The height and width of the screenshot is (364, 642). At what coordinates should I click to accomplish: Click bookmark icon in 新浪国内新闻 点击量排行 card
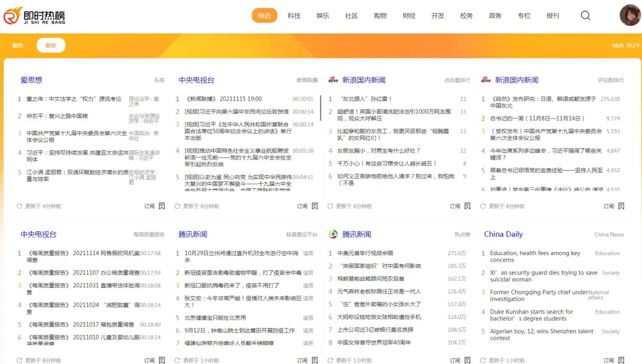[x=467, y=206]
